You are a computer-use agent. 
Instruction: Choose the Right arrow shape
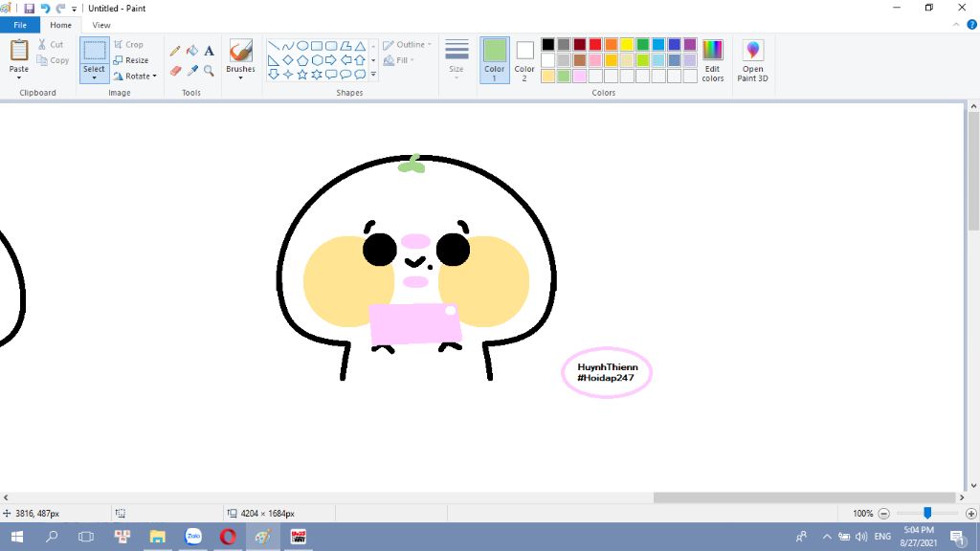tap(331, 60)
